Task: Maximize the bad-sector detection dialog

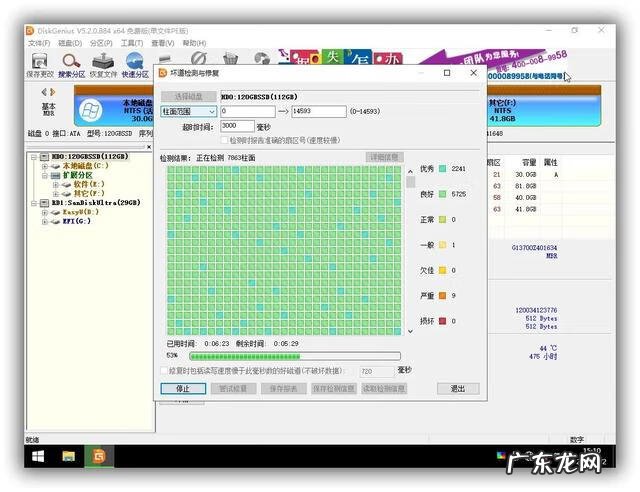Action: (x=447, y=73)
